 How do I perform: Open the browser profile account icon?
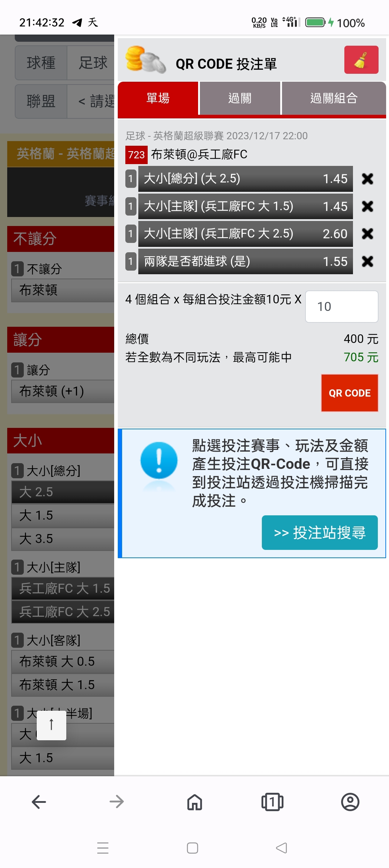tap(350, 802)
